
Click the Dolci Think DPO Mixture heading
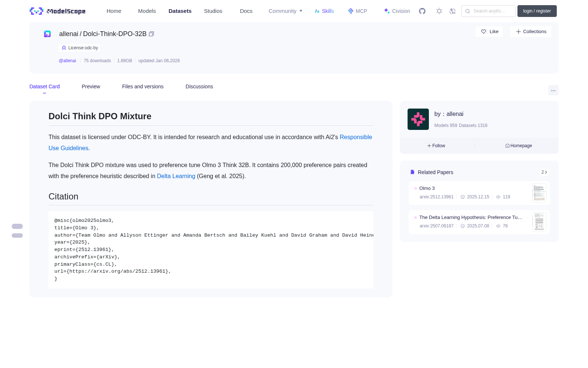[100, 116]
